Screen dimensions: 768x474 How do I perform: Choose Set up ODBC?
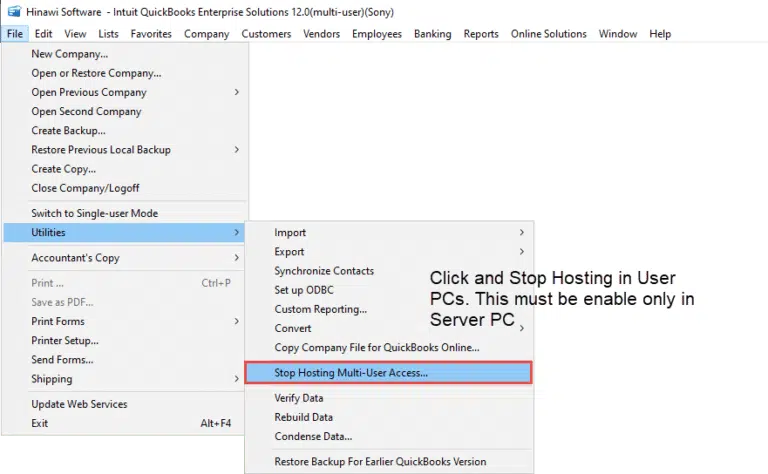pyautogui.click(x=389, y=289)
